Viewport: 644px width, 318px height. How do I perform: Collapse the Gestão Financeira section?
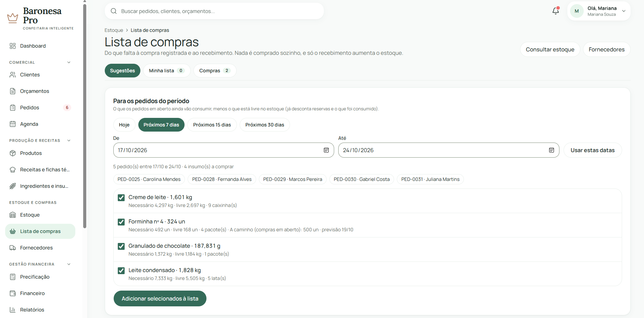click(69, 264)
